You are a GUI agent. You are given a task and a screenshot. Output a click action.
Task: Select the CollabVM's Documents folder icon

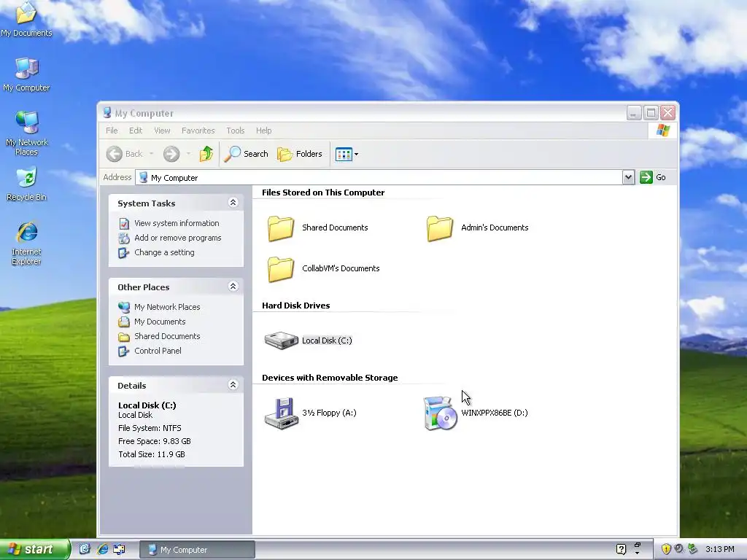tap(281, 269)
